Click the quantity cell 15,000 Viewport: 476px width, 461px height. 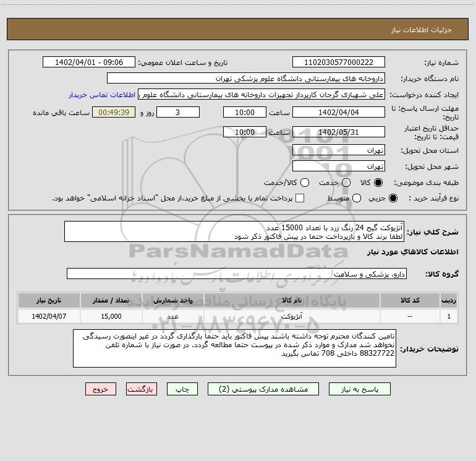(111, 316)
